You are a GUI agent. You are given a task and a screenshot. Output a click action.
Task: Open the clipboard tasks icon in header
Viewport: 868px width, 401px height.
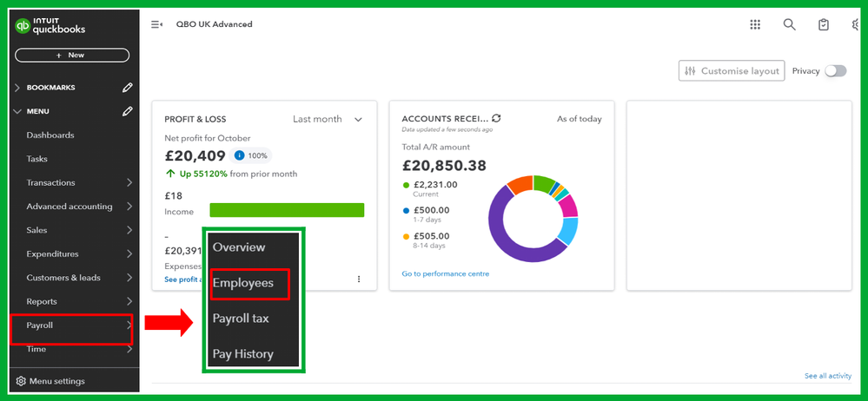coord(824,24)
